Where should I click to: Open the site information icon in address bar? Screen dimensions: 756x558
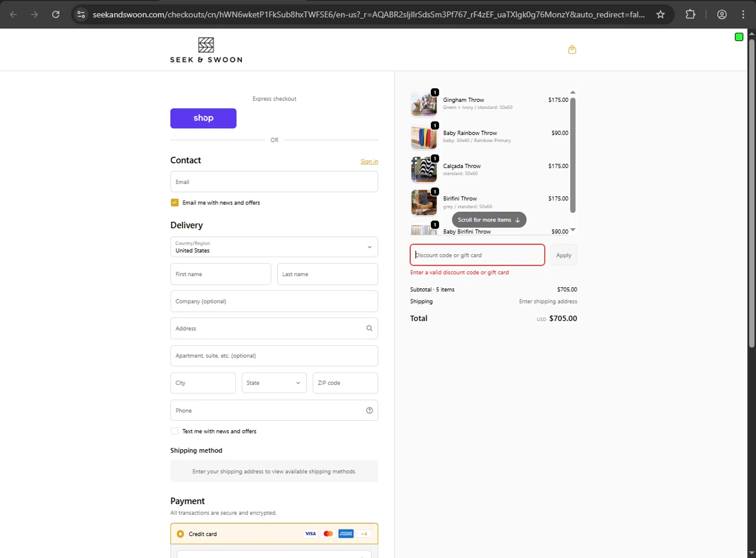point(81,14)
